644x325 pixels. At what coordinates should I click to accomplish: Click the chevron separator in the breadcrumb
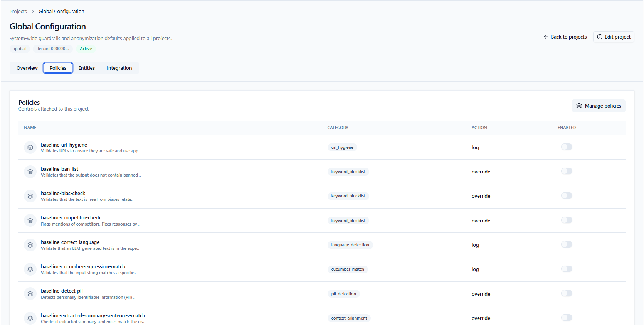[33, 12]
